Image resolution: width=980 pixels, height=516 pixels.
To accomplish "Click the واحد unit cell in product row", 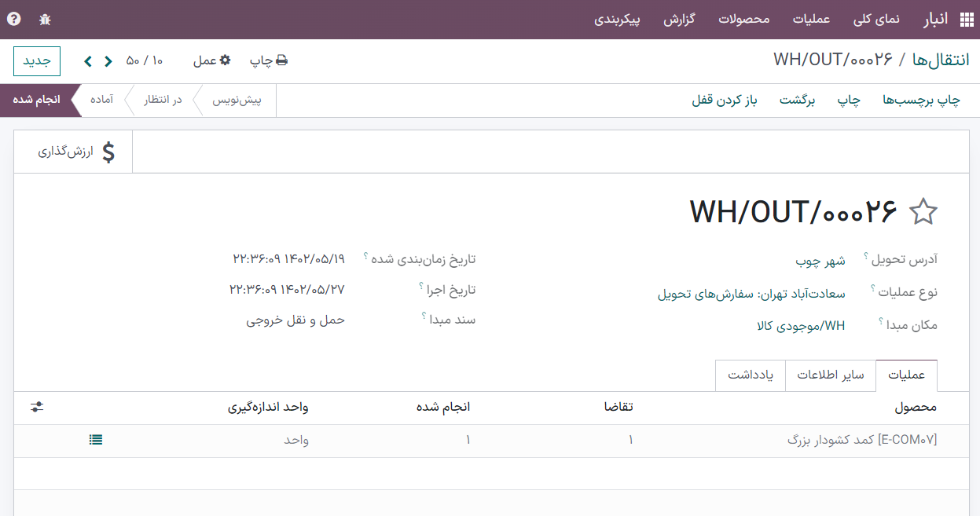I will coord(295,441).
